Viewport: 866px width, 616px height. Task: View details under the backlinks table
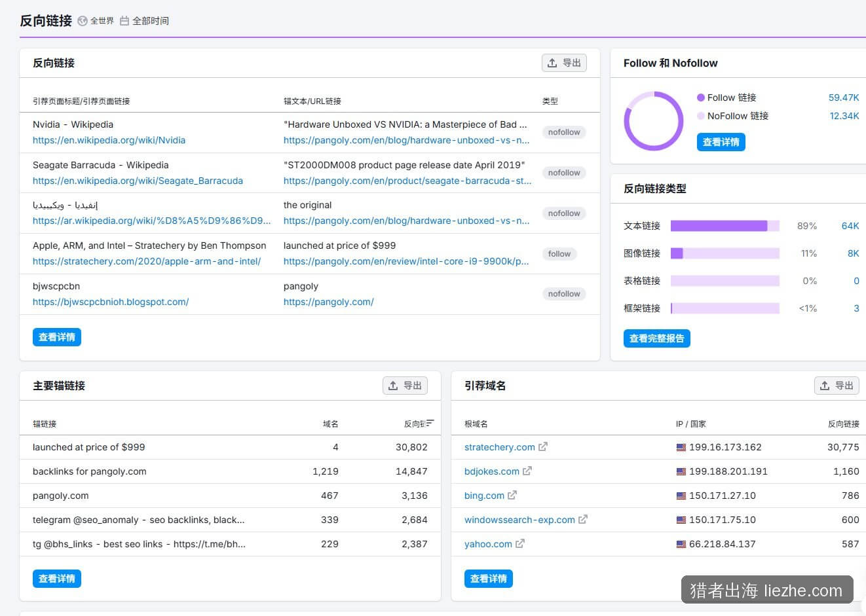pyautogui.click(x=57, y=337)
